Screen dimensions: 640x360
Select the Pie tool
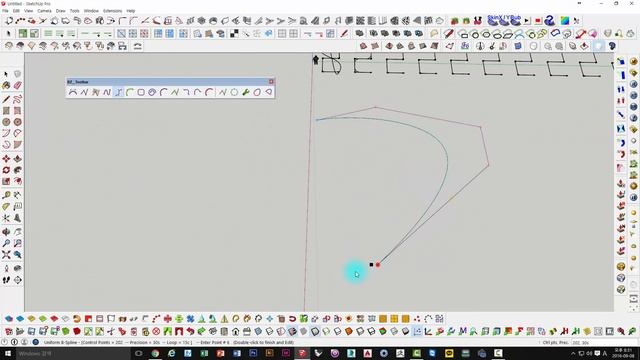(x=18, y=144)
